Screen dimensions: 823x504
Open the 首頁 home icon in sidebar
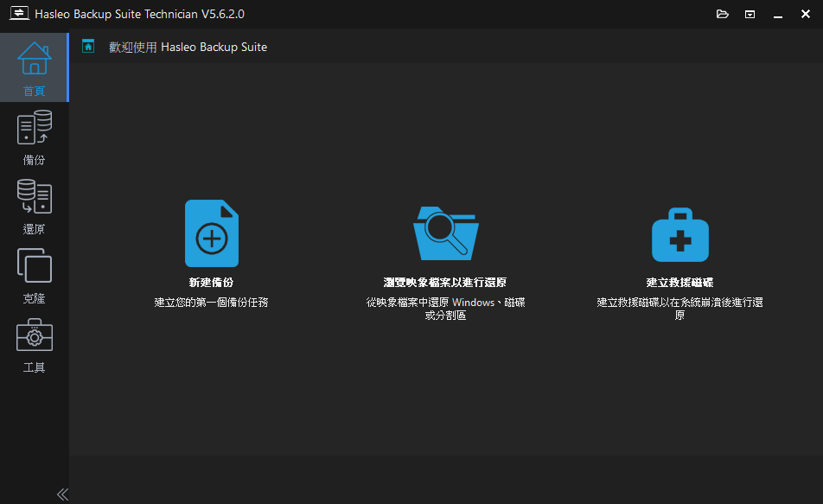click(x=35, y=59)
